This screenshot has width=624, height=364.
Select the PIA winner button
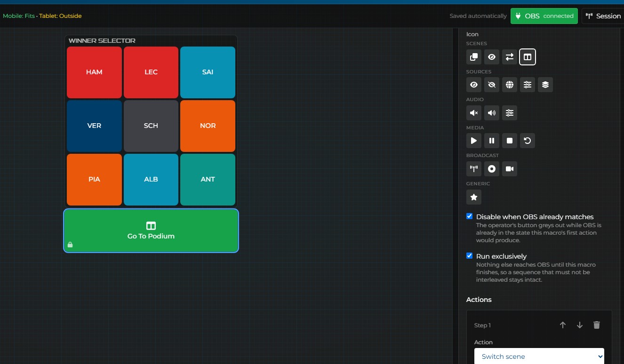click(x=94, y=179)
